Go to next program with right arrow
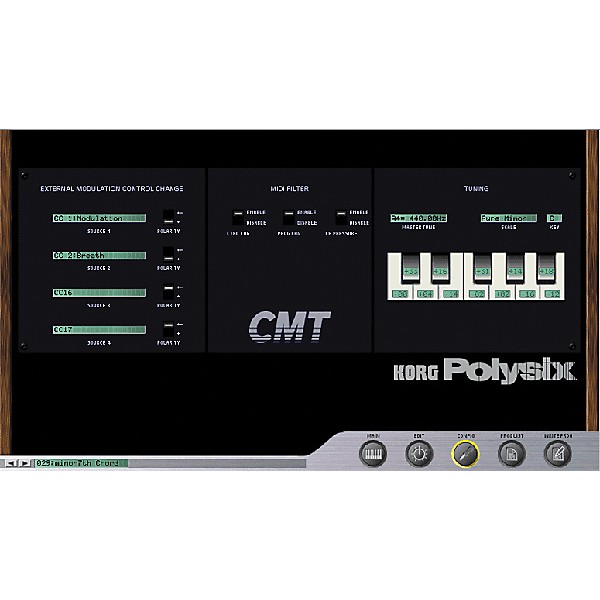The width and height of the screenshot is (600, 600). pyautogui.click(x=26, y=463)
